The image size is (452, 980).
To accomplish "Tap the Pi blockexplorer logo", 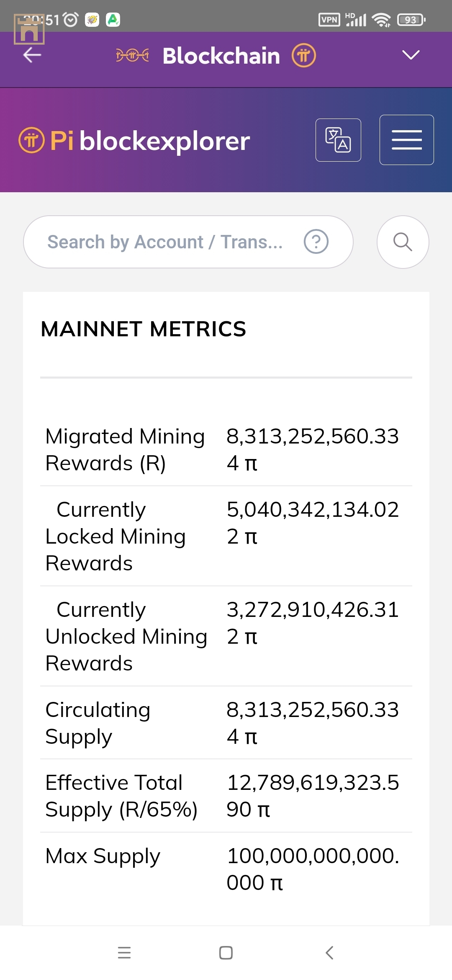I will click(x=134, y=141).
